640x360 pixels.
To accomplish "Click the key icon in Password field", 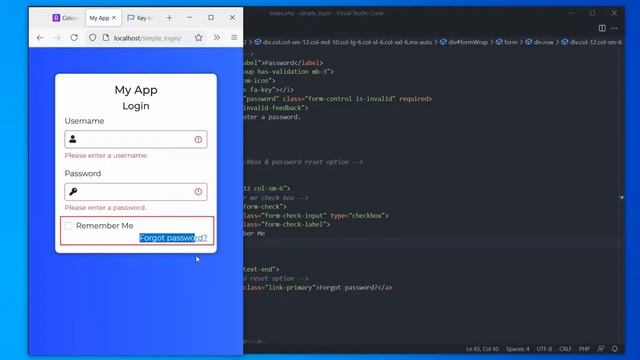I will pyautogui.click(x=73, y=191).
